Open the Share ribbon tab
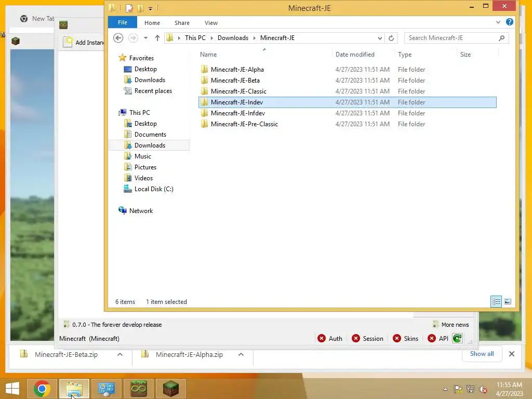 (182, 23)
